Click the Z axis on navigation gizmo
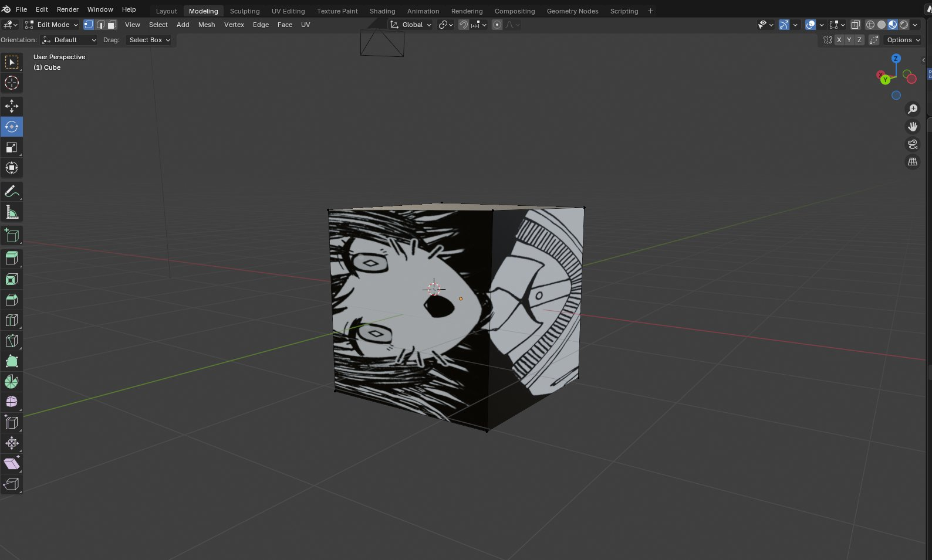Image resolution: width=932 pixels, height=560 pixels. [896, 59]
